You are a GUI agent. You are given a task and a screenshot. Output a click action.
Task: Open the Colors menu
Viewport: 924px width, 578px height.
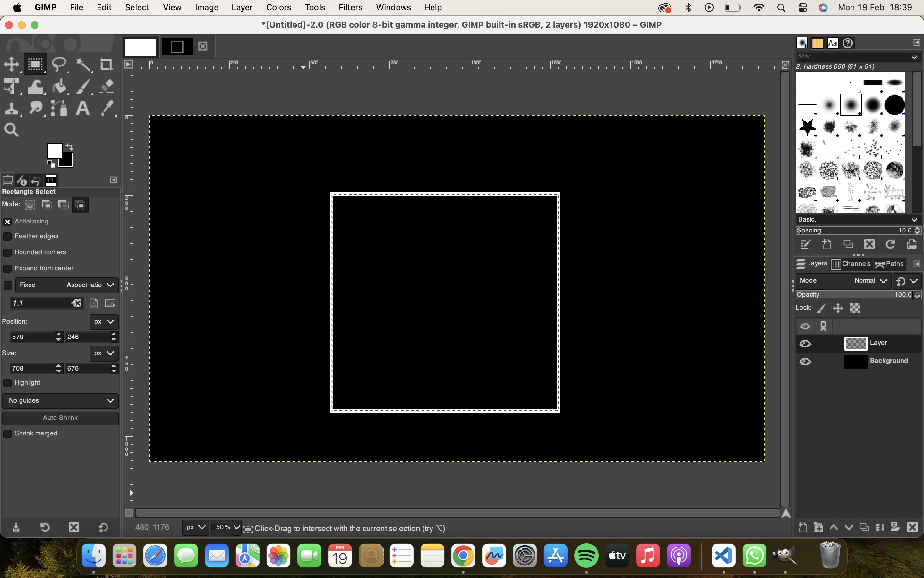click(278, 8)
